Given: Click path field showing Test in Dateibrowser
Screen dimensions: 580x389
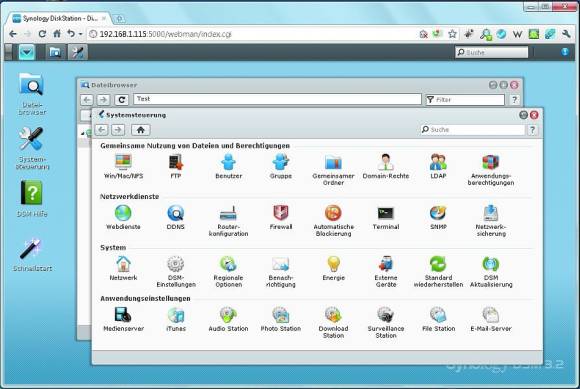Looking at the screenshot, I should point(277,99).
